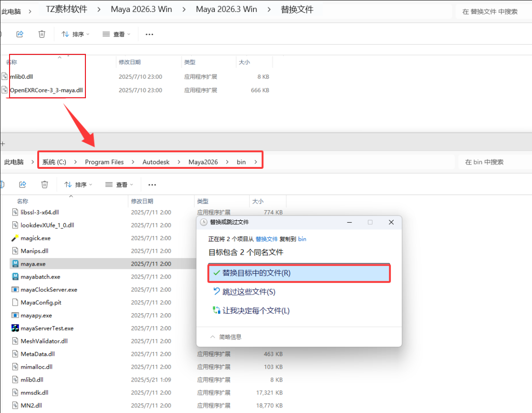Click the mayabatch.exe application icon

[15, 276]
